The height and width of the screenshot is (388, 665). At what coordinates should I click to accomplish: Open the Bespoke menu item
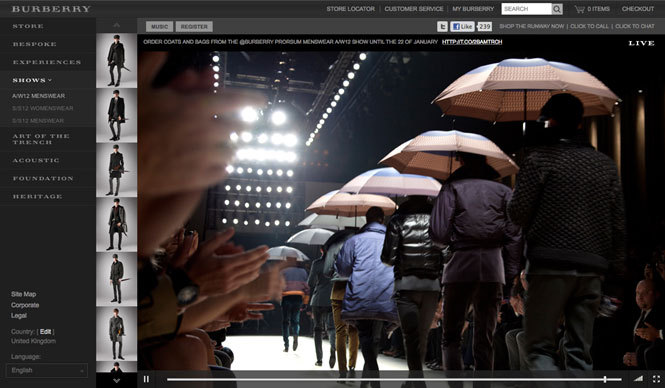tap(34, 44)
